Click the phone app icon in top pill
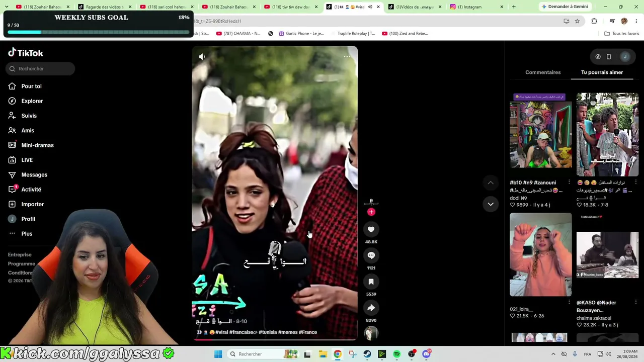 tap(609, 57)
